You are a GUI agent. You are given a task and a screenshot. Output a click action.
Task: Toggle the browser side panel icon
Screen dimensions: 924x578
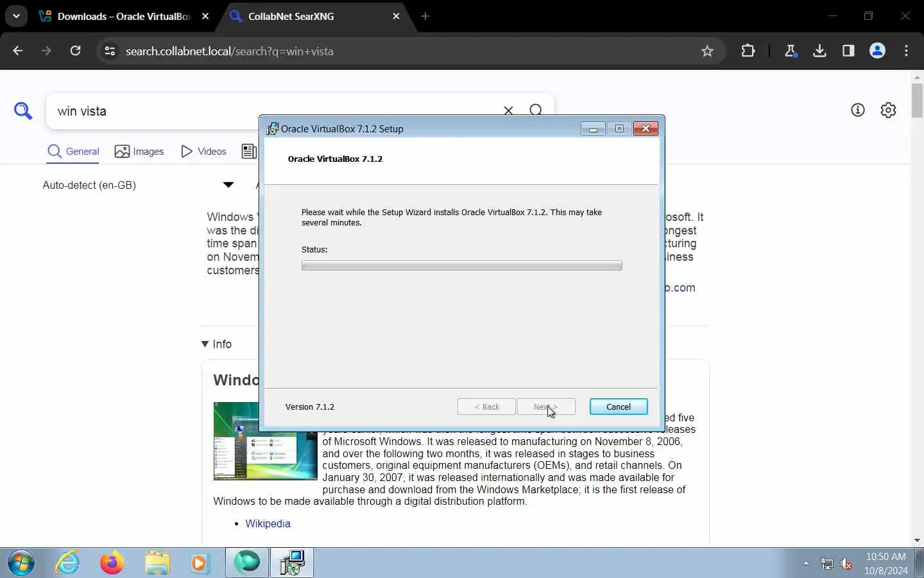(x=848, y=51)
